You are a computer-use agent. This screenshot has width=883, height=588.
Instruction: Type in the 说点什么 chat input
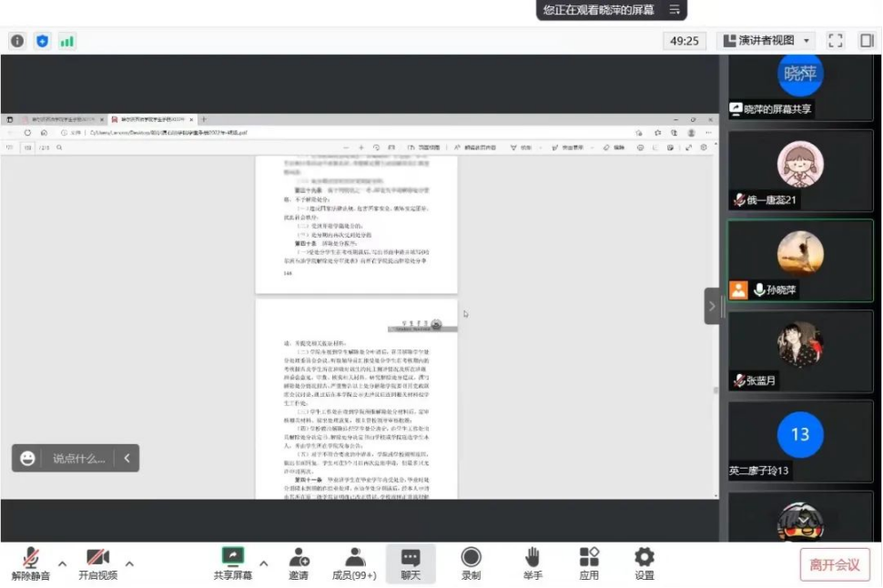(78, 459)
